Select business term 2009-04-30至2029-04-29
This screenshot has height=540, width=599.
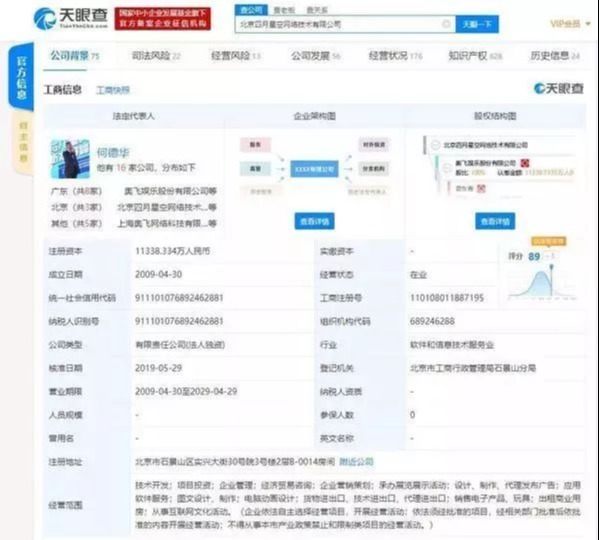[x=186, y=392]
